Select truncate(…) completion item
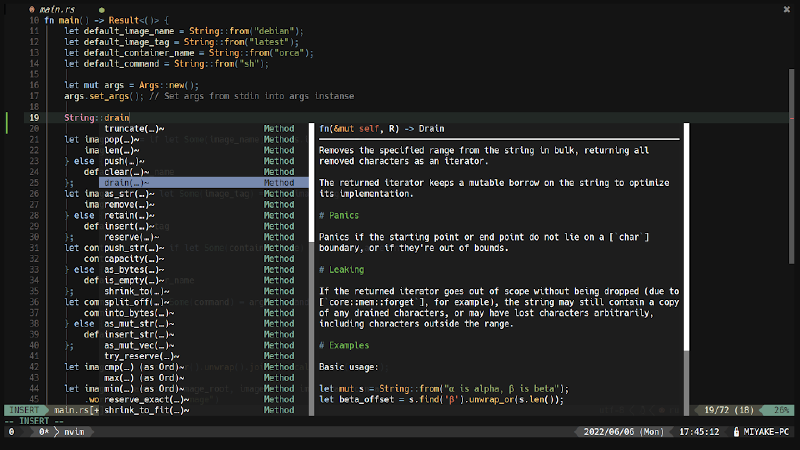This screenshot has width=800, height=450. (x=204, y=129)
